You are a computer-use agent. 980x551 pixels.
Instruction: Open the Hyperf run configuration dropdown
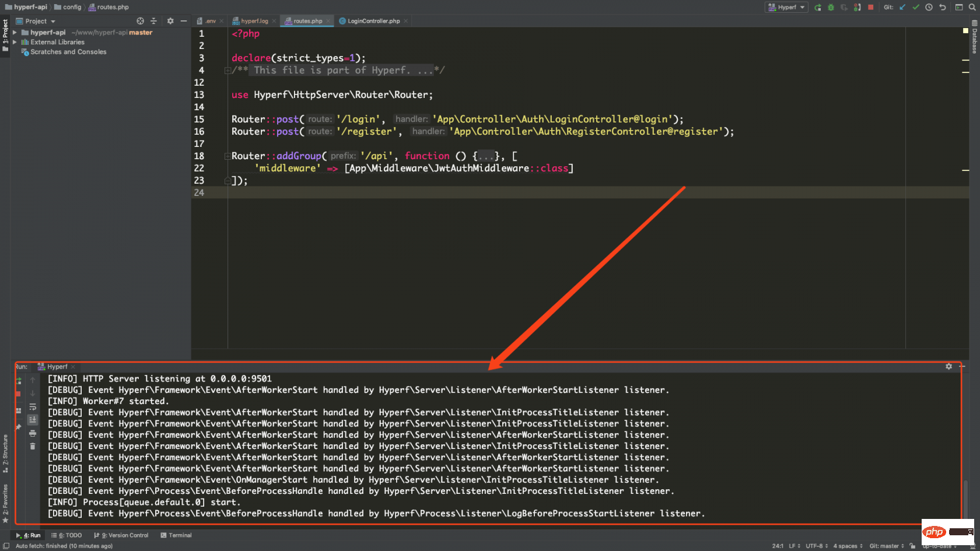tap(787, 7)
